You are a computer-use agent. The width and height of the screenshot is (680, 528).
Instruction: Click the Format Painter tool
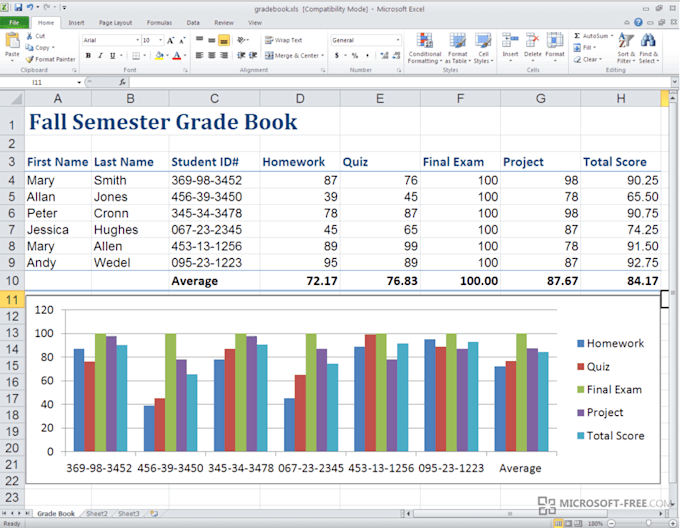(x=51, y=59)
